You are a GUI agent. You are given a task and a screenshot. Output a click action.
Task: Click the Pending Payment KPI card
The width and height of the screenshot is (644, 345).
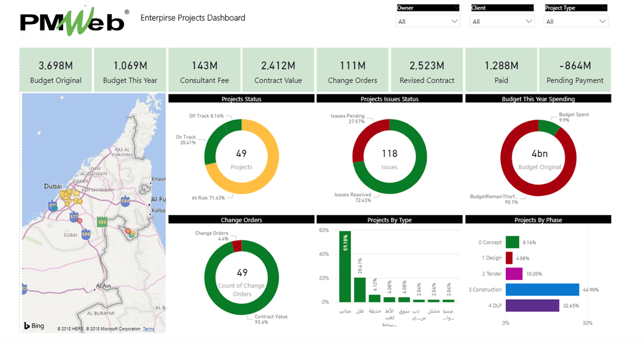[x=575, y=70]
